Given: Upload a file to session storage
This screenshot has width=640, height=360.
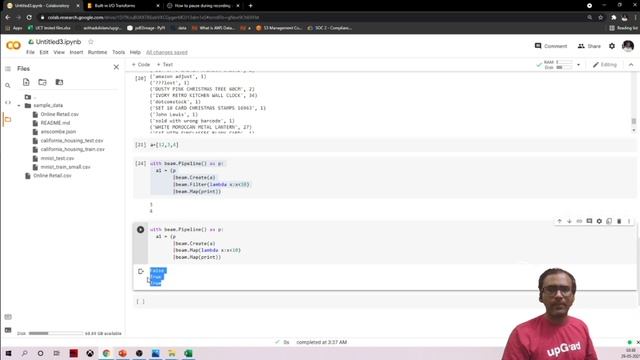Looking at the screenshot, I should pyautogui.click(x=26, y=82).
